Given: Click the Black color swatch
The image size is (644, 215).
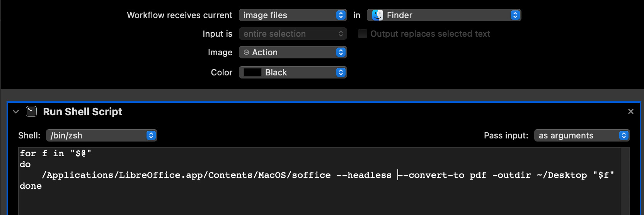Looking at the screenshot, I should (253, 73).
